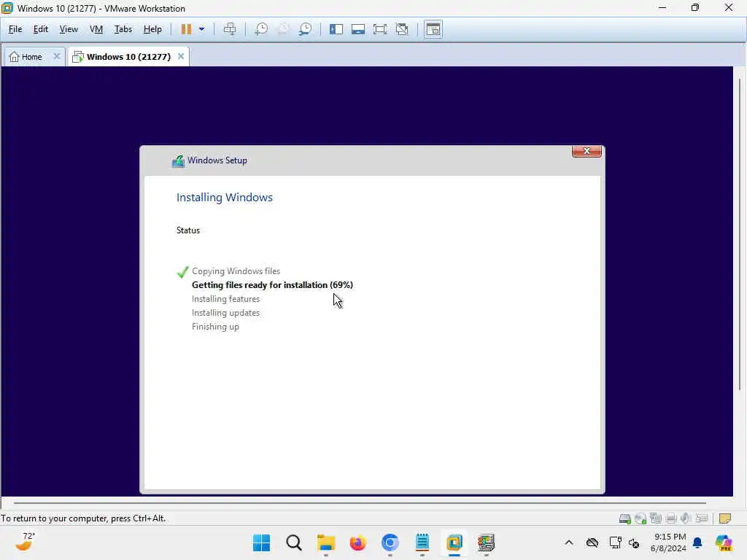Open taskbar Search
The height and width of the screenshot is (560, 747).
[293, 542]
